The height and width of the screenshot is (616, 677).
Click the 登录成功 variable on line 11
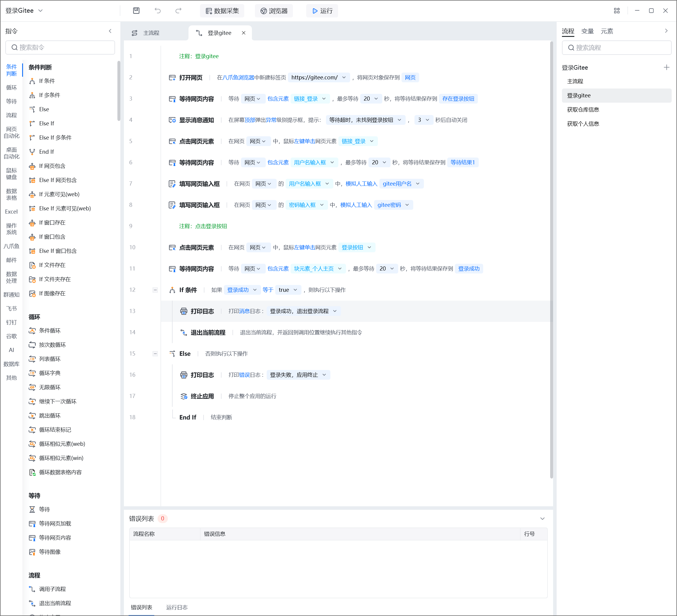coord(469,269)
